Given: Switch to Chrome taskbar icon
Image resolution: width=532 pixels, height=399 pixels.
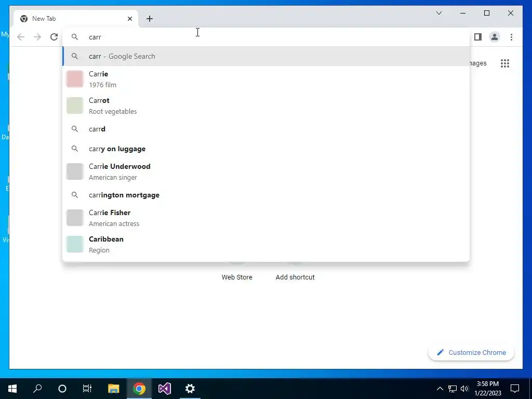Looking at the screenshot, I should [139, 389].
